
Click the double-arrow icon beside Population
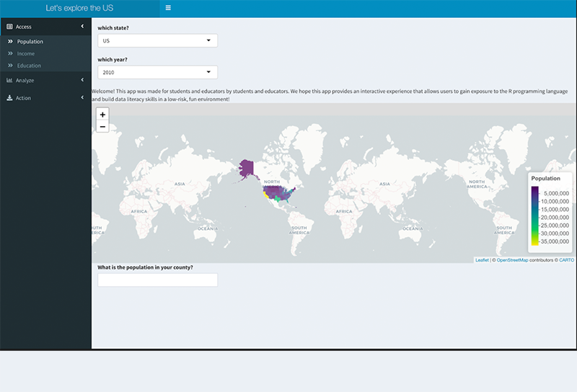11,42
